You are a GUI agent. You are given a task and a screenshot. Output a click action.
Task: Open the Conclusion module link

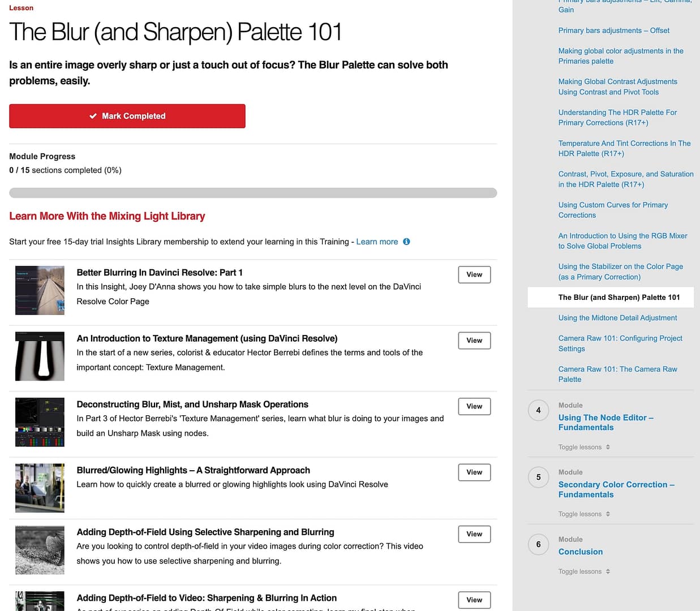581,552
